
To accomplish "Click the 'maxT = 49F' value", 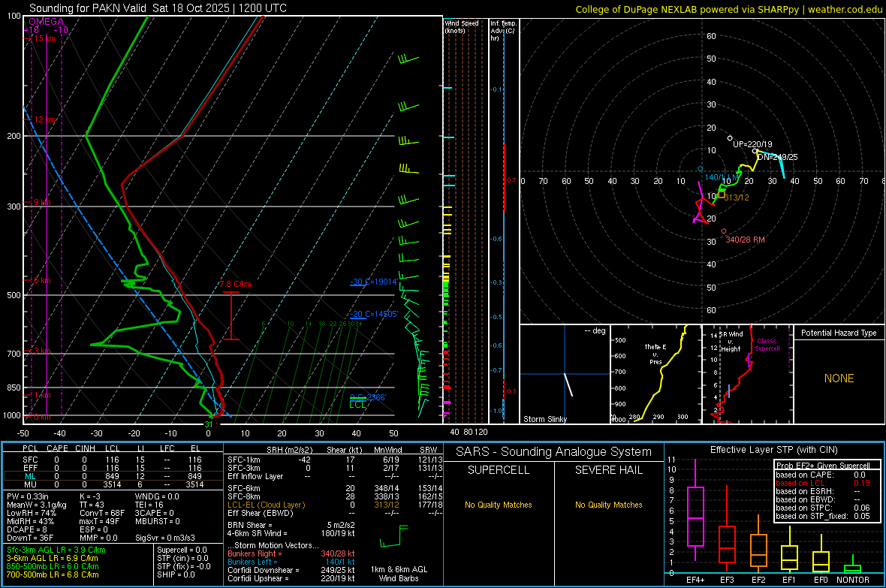I will 99,521.
